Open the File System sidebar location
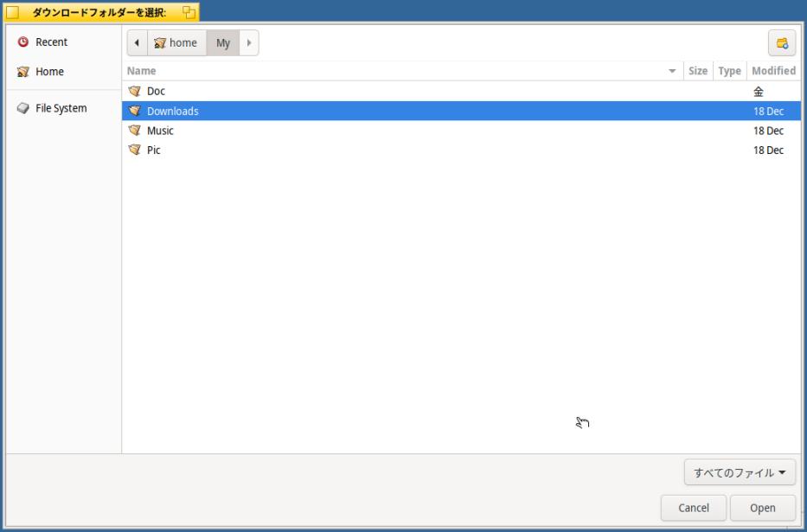This screenshot has height=532, width=807. coord(64,108)
